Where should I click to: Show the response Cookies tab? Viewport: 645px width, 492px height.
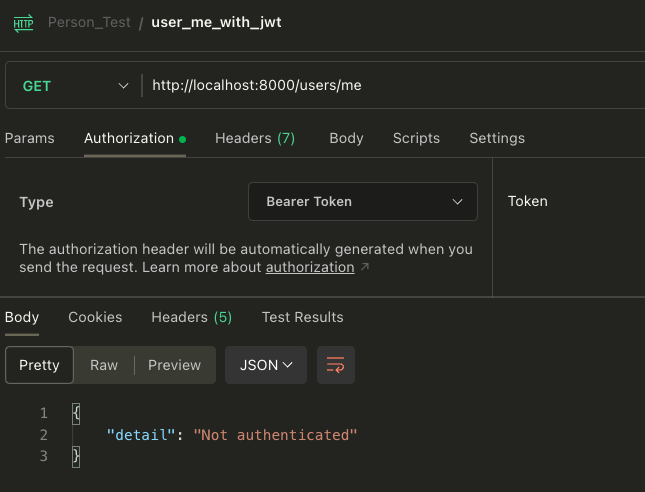(x=95, y=317)
